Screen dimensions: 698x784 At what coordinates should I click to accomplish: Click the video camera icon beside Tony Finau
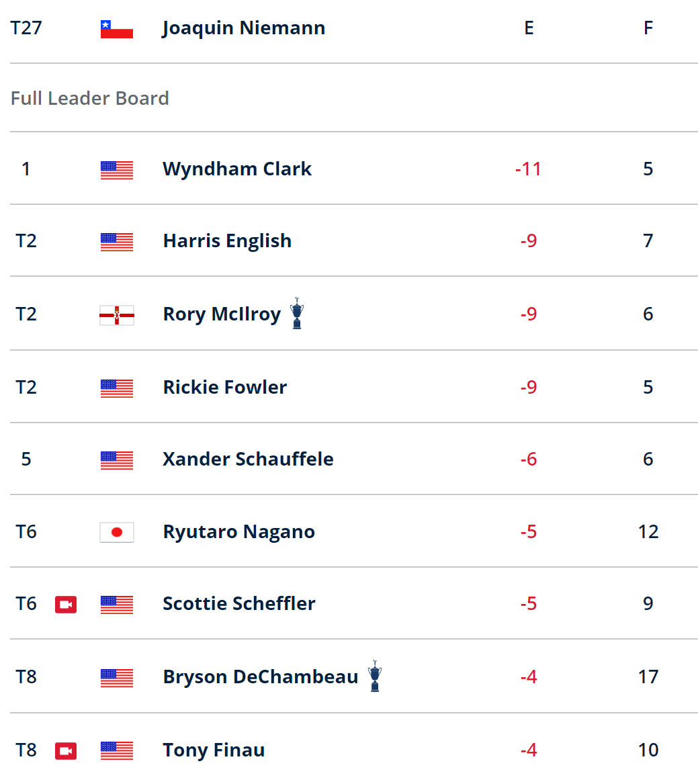point(65,751)
